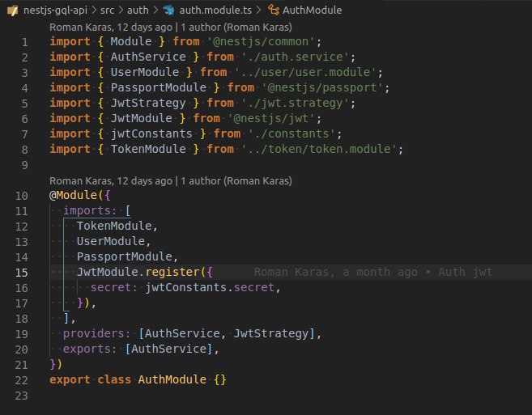Click JwtStrategy in the providers array
Viewport: 532px width, 415px height.
[271, 333]
